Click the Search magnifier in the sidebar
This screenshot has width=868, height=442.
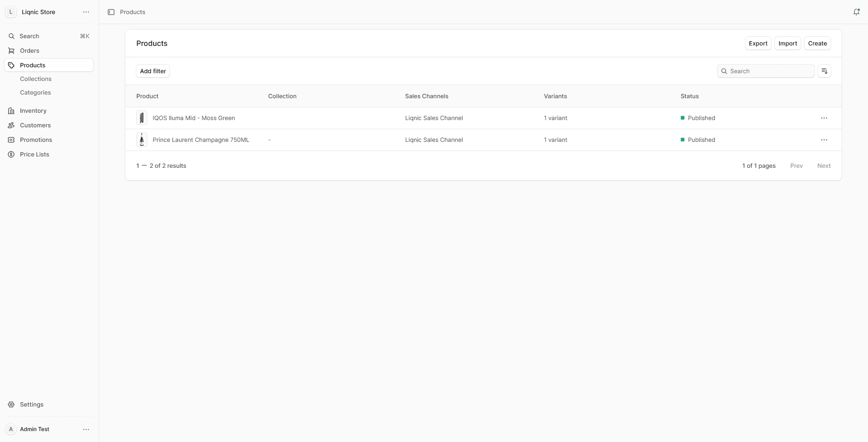pyautogui.click(x=11, y=36)
